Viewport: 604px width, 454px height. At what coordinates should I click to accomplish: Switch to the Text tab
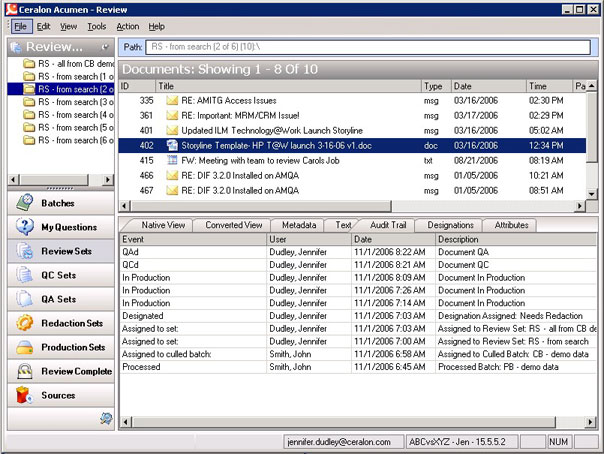pyautogui.click(x=341, y=225)
